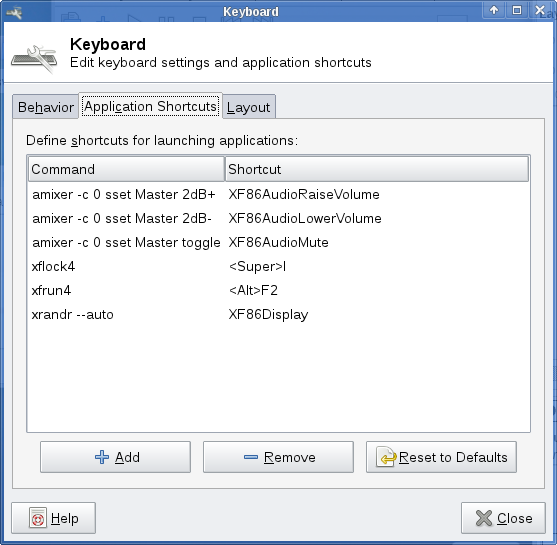Open window menu icon in title bar
The image size is (557, 545).
(14, 13)
